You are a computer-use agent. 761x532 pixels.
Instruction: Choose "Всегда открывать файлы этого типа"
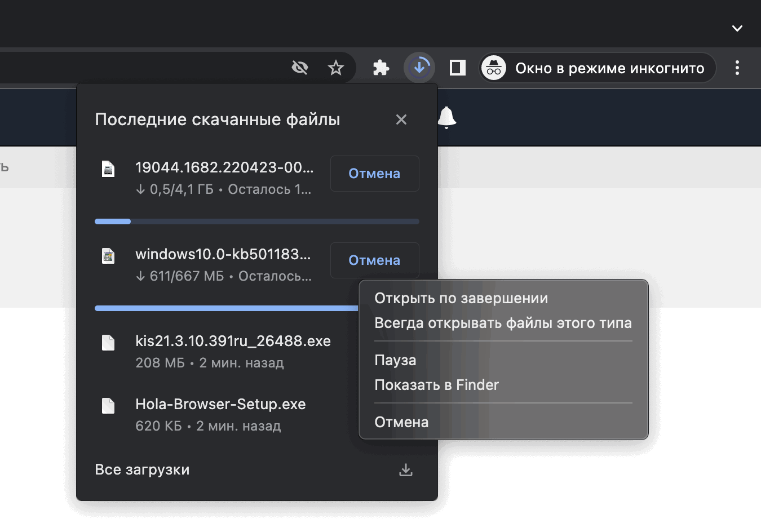pos(503,323)
